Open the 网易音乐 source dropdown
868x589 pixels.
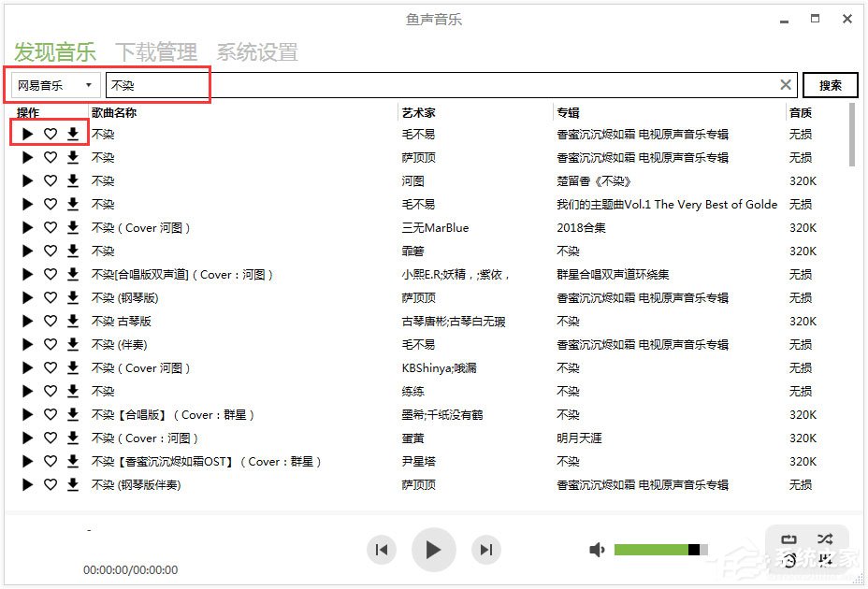pyautogui.click(x=51, y=84)
